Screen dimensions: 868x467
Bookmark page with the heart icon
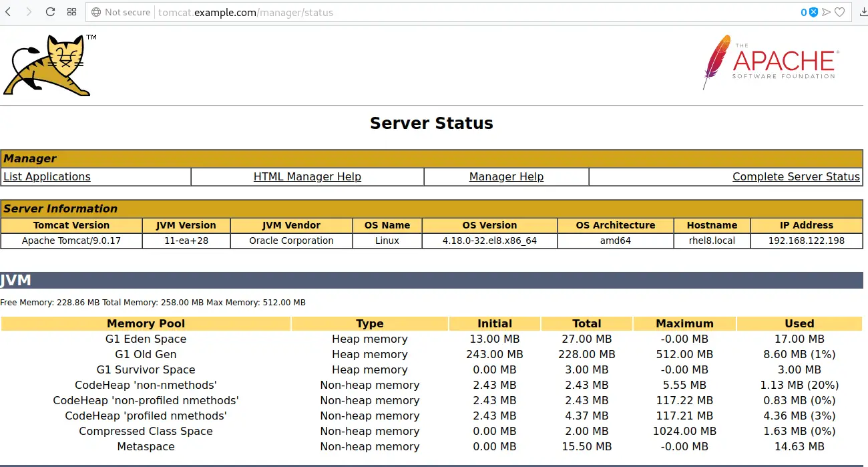pos(840,12)
